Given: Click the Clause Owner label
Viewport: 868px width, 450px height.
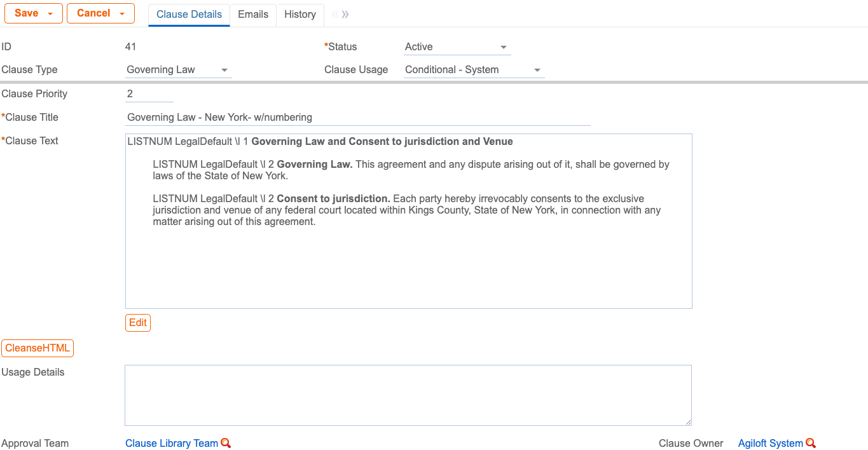Looking at the screenshot, I should click(691, 444).
